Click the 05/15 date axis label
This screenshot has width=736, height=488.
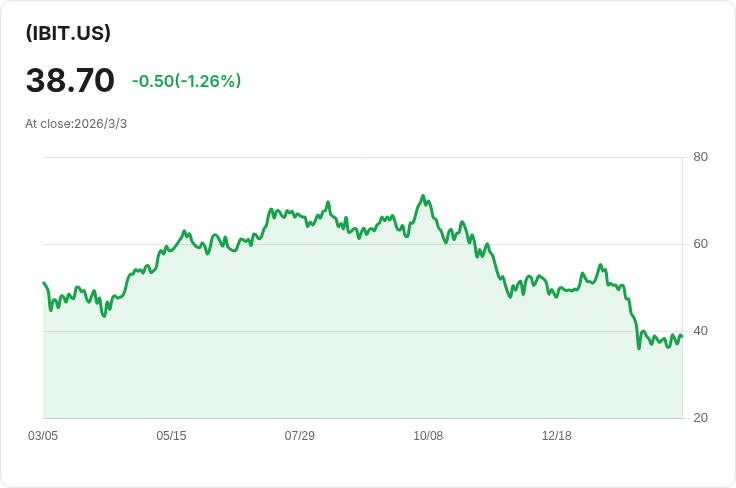[x=171, y=436]
